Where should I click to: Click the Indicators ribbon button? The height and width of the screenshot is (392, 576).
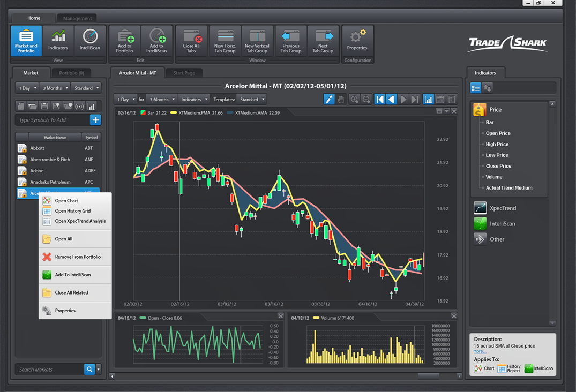tap(58, 40)
